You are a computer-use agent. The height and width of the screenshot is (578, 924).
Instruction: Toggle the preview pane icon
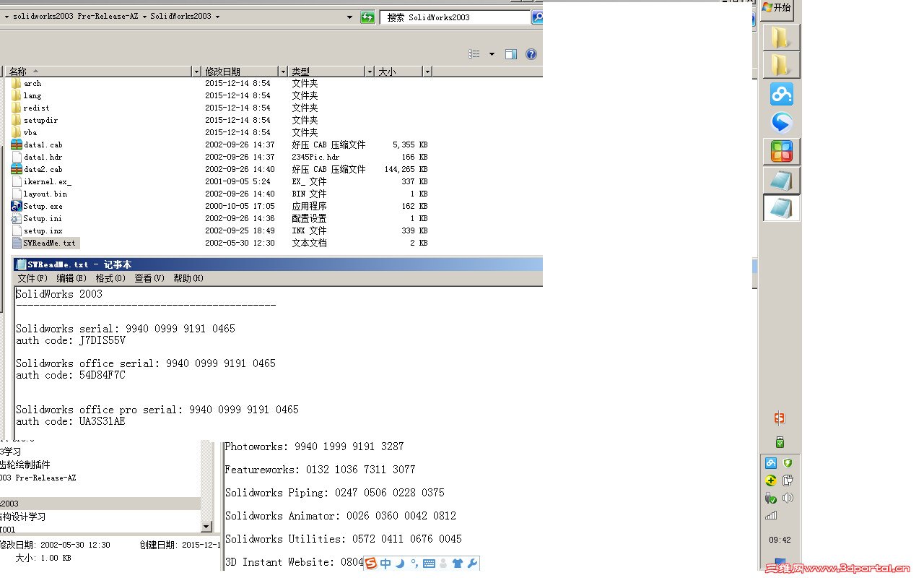click(511, 54)
